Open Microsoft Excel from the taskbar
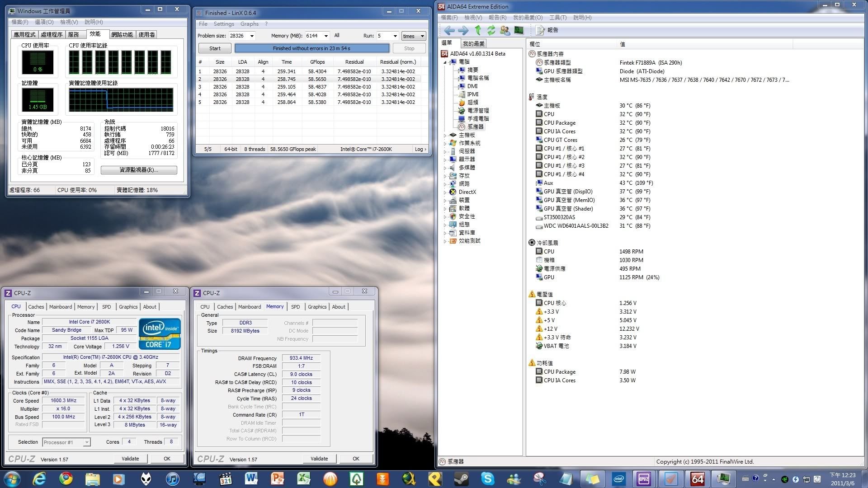The image size is (868, 488). point(304,479)
